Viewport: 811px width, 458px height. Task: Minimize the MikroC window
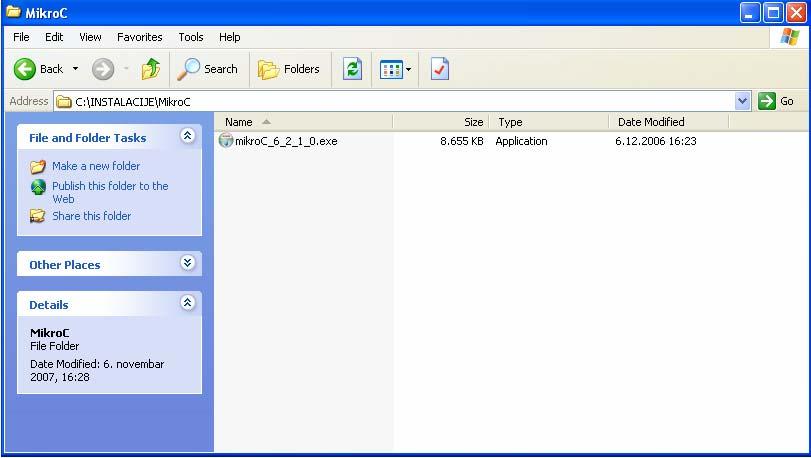click(750, 13)
